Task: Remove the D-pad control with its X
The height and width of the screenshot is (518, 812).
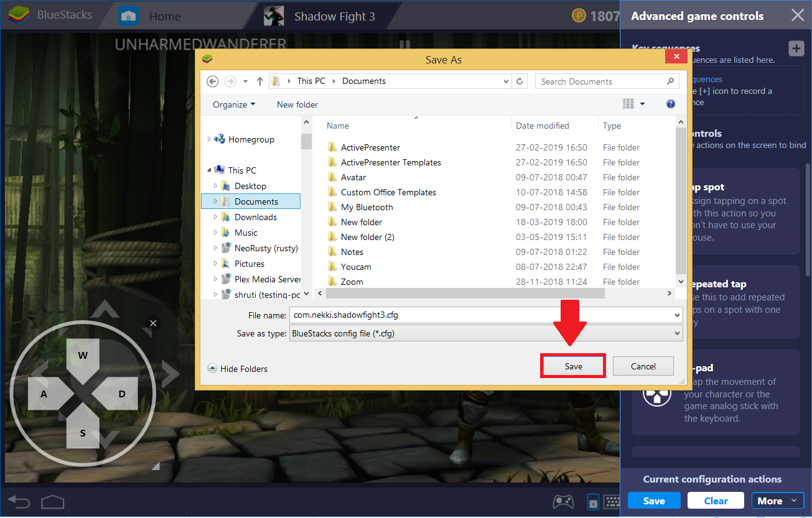Action: point(153,323)
